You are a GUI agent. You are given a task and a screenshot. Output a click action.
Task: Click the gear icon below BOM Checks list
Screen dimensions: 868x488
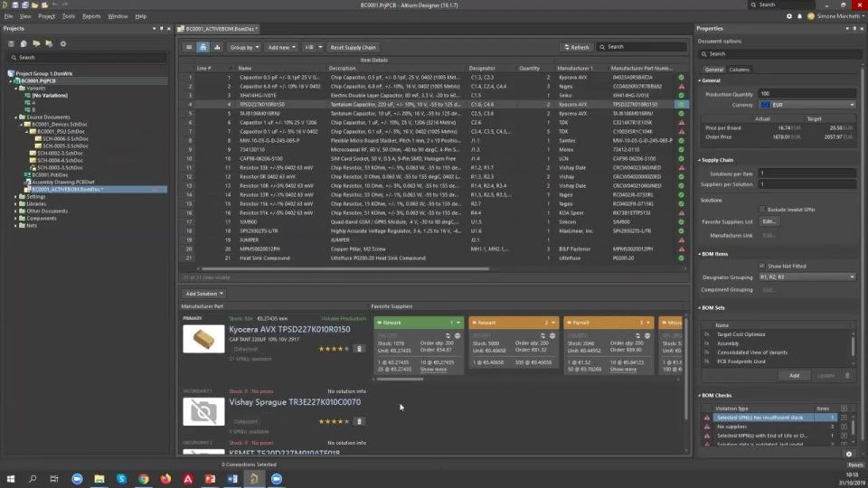[x=849, y=455]
